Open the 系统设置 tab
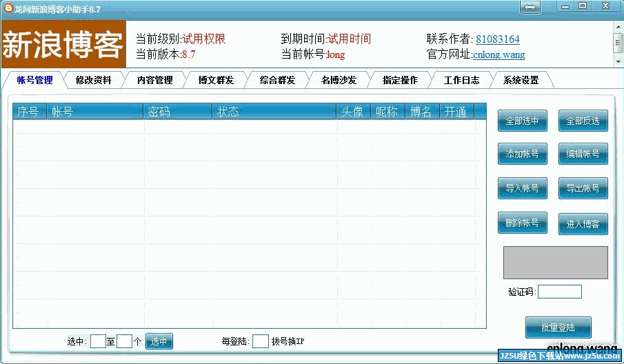This screenshot has width=624, height=364. (x=521, y=80)
